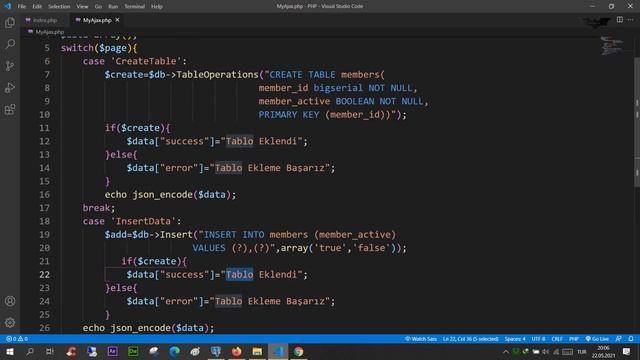This screenshot has width=640, height=360.
Task: Open the Selection menu
Action: tap(59, 7)
